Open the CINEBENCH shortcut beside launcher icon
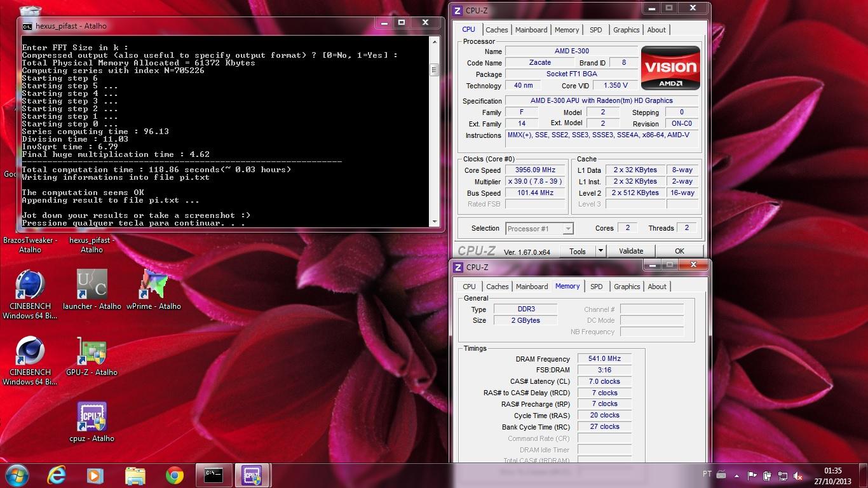Image resolution: width=868 pixels, height=488 pixels. coord(30,294)
